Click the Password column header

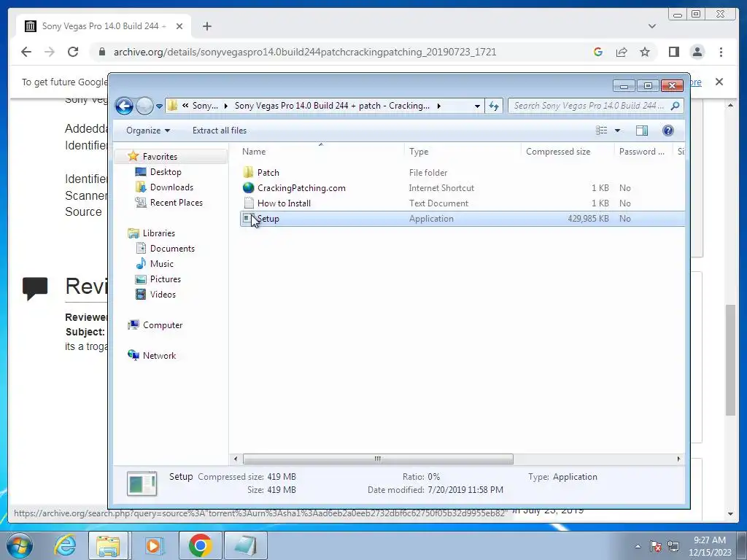click(643, 152)
